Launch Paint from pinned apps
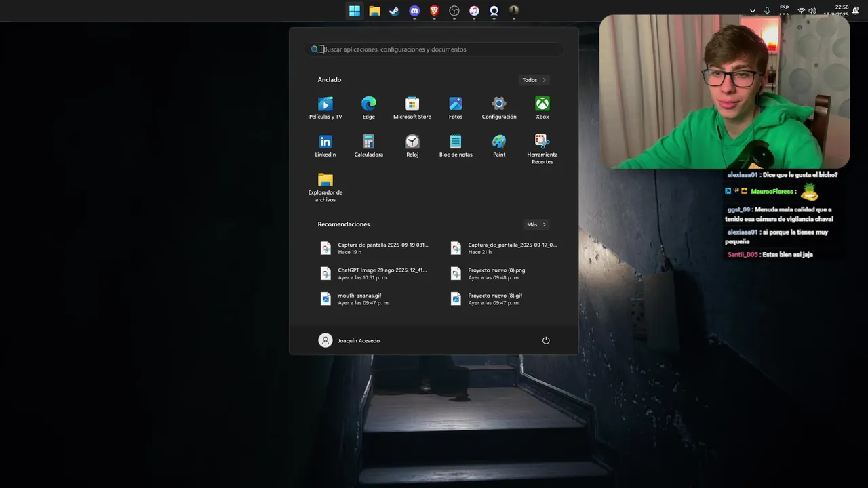 pos(499,146)
